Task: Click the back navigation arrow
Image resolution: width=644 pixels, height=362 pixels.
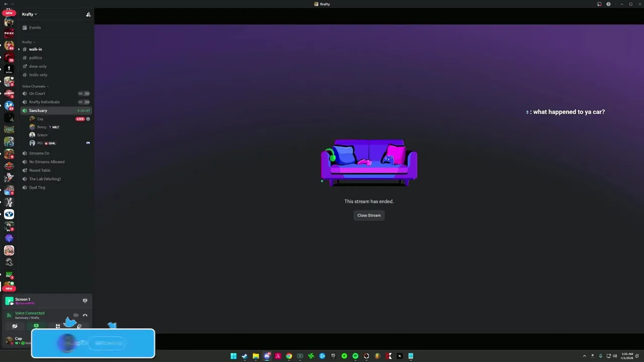Action: tap(6, 4)
